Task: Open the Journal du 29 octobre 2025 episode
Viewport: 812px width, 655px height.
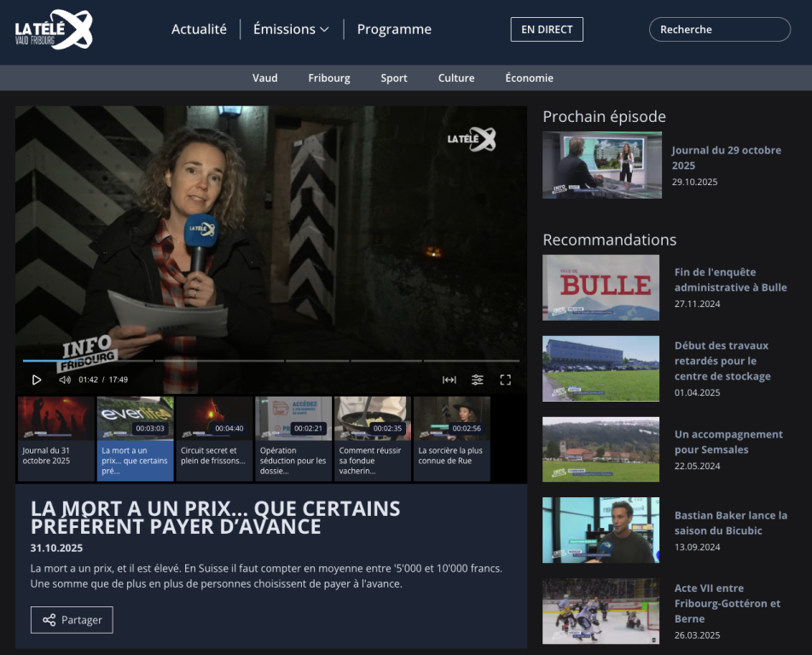Action: 727,158
